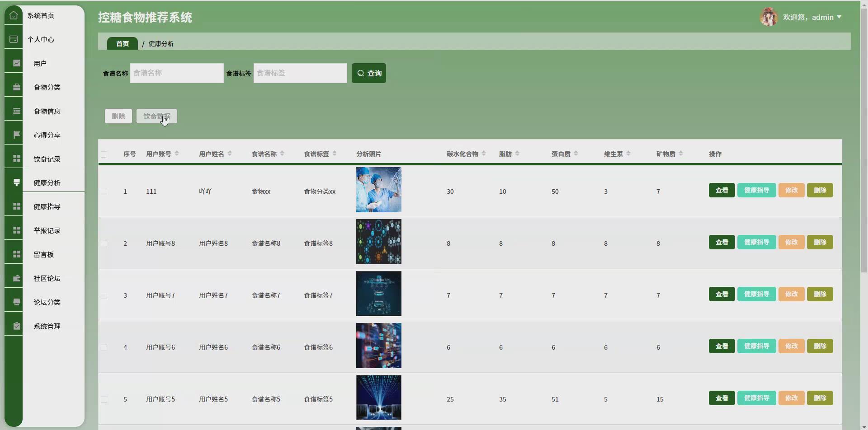Check the box for the 用户账号7 row
Image resolution: width=868 pixels, height=430 pixels.
click(x=104, y=296)
